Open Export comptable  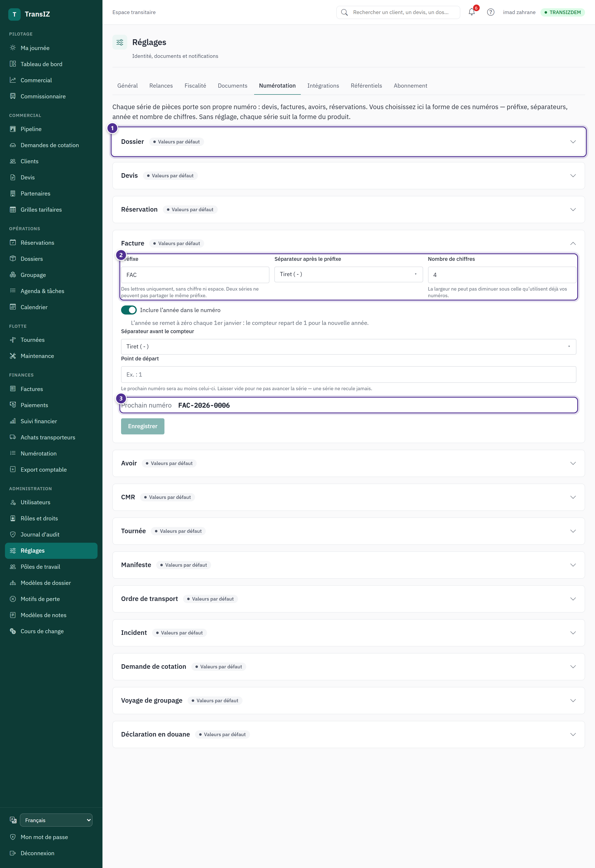[51, 470]
